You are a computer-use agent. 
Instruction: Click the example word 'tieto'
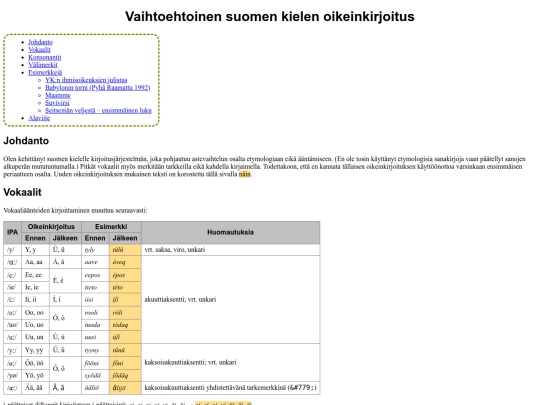(91, 287)
